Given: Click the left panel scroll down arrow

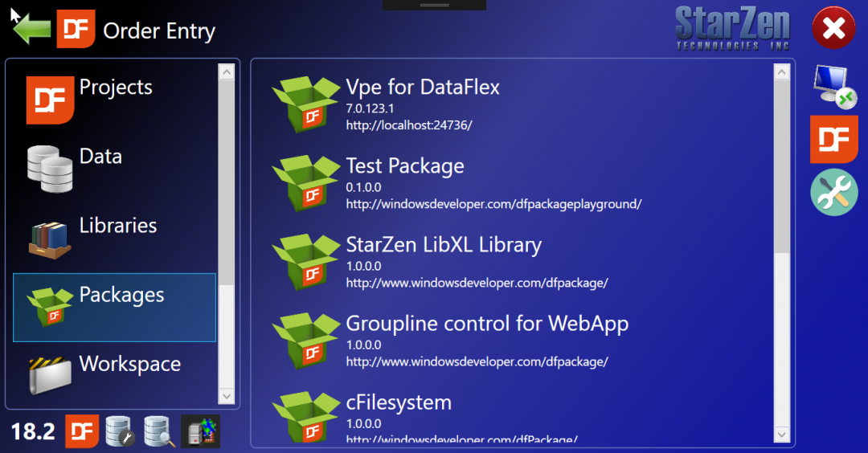Looking at the screenshot, I should (227, 396).
